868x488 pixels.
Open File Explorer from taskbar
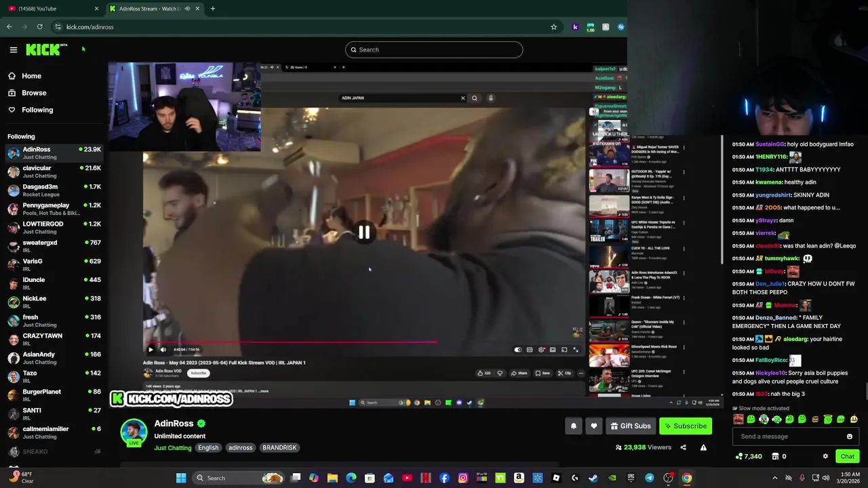point(332,478)
